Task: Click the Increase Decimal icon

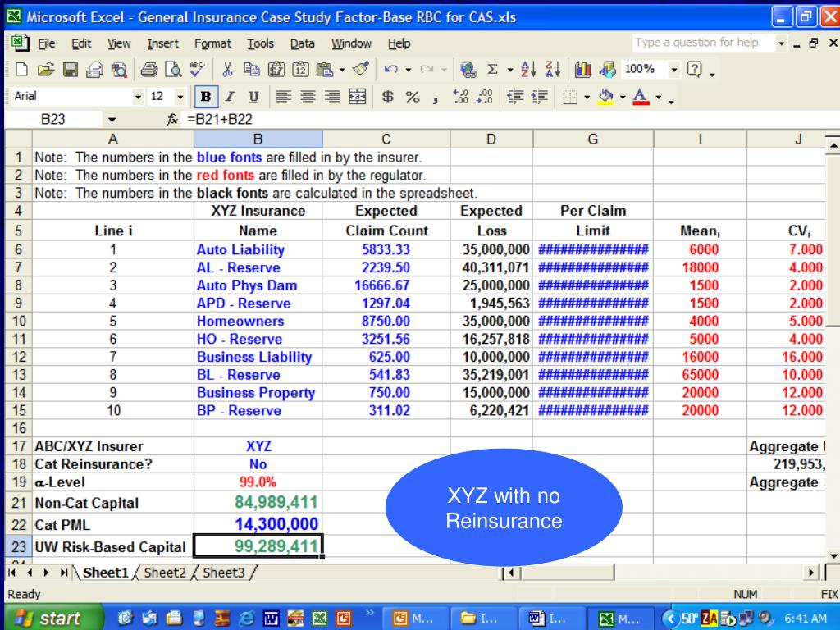Action: (x=461, y=97)
